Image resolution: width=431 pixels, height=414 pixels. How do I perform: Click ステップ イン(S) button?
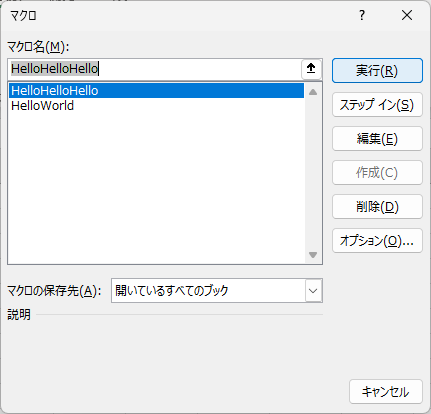click(377, 105)
